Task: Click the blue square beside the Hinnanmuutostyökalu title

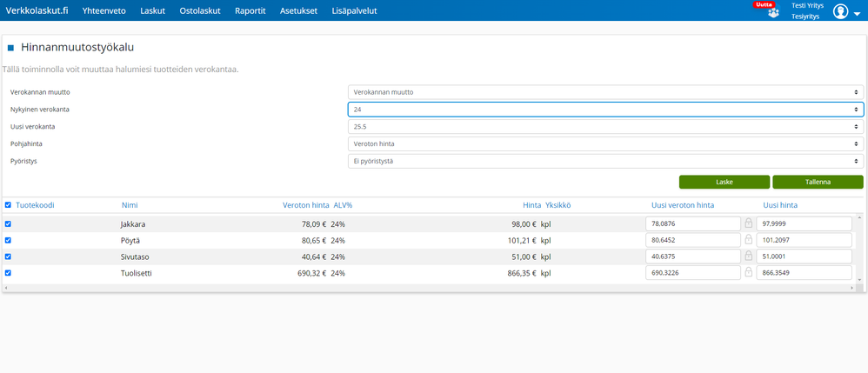Action: click(10, 48)
